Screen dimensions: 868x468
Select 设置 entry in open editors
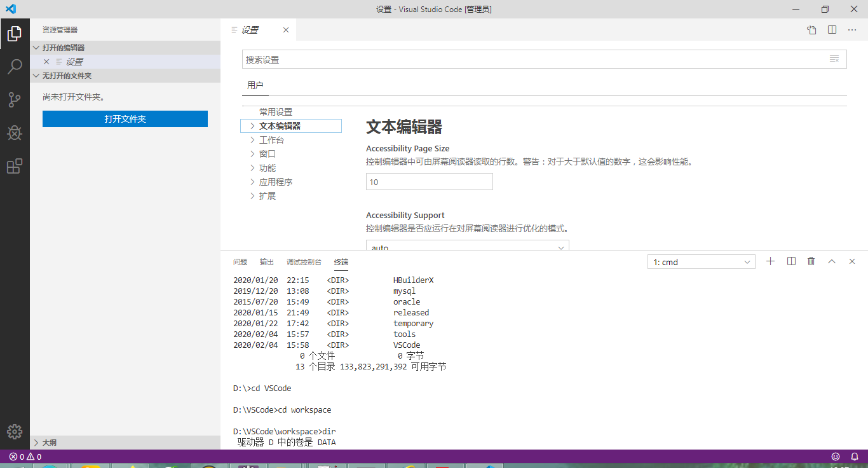coord(125,62)
